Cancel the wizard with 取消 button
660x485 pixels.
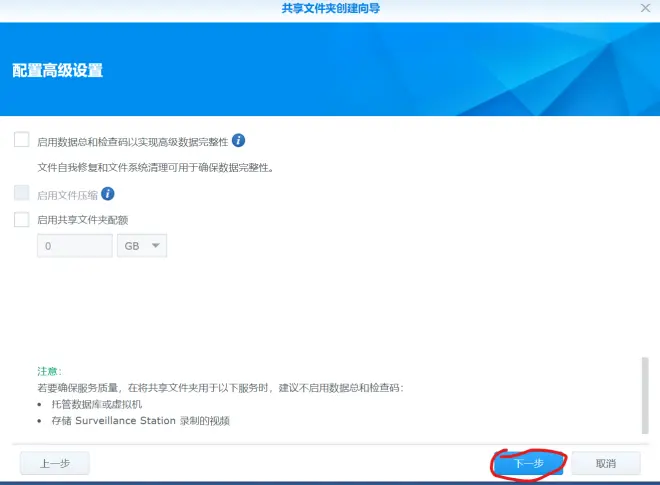click(606, 463)
